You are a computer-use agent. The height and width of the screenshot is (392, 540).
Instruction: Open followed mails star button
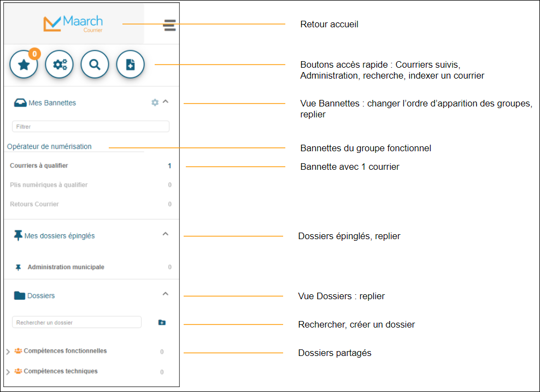[24, 65]
